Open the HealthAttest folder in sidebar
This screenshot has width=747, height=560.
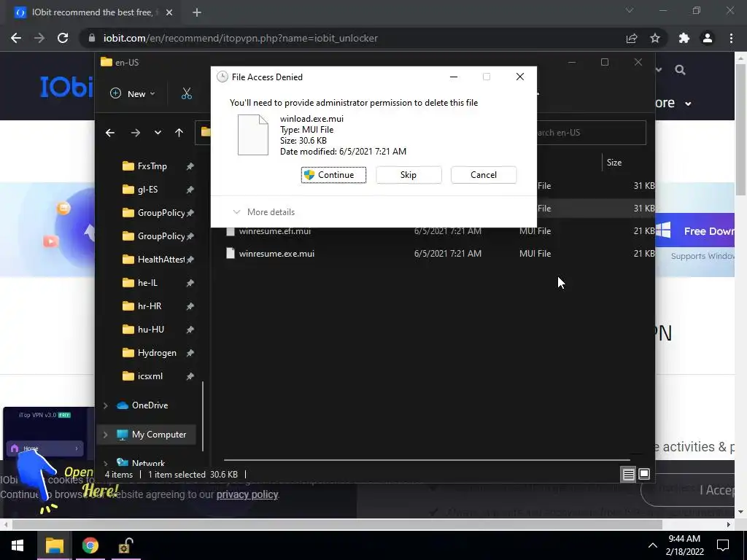pos(153,259)
